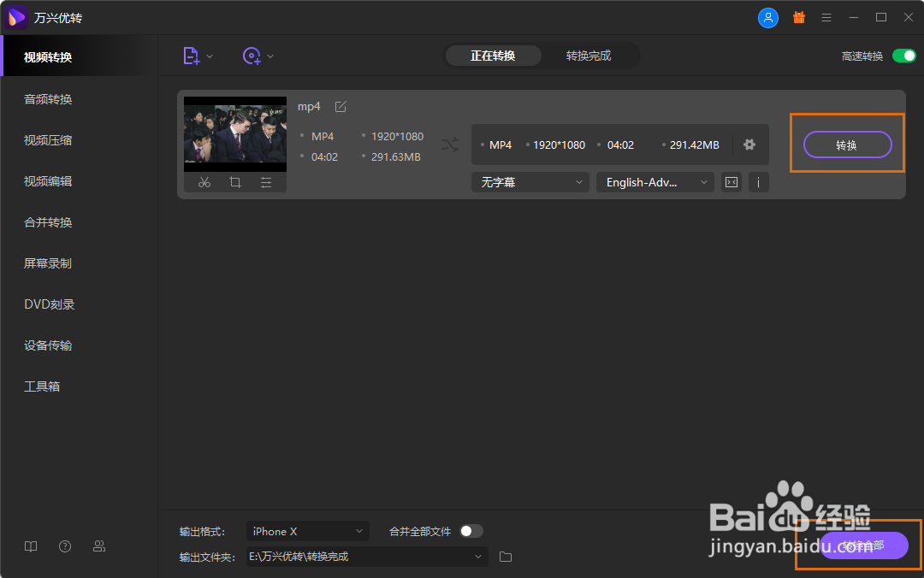This screenshot has width=924, height=578.
Task: Open 音频转换 in the sidebar
Action: [x=48, y=99]
